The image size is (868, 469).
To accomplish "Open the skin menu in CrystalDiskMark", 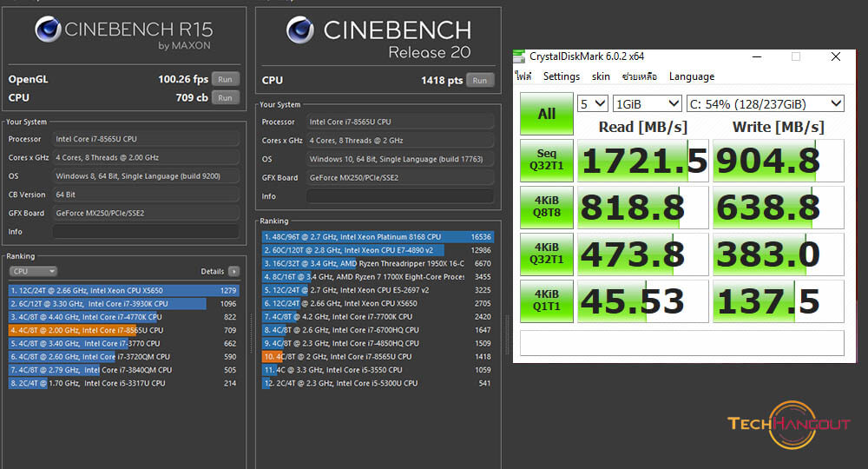I will [601, 76].
